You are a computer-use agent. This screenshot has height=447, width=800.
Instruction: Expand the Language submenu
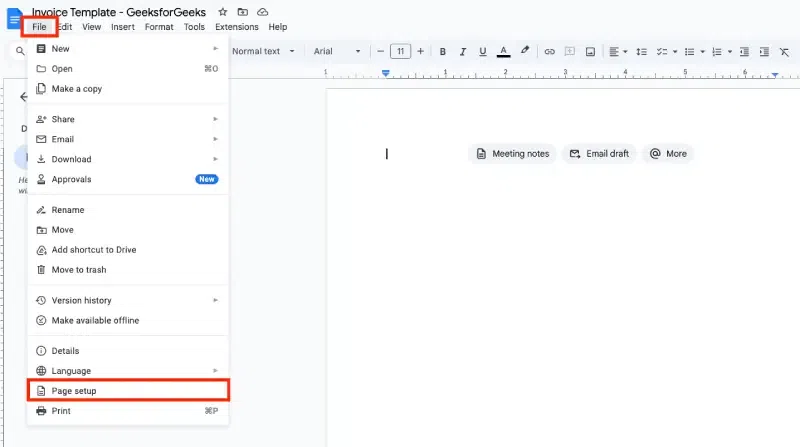tap(128, 370)
